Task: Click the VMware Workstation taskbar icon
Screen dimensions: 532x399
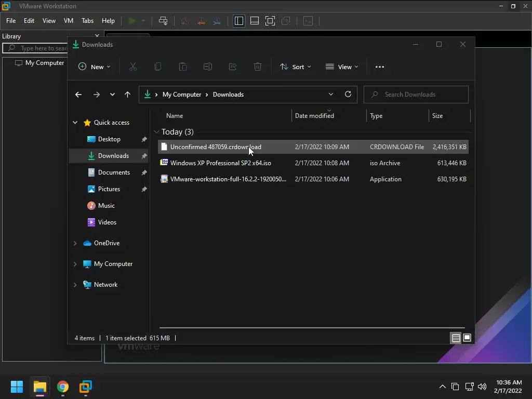Action: click(x=86, y=387)
